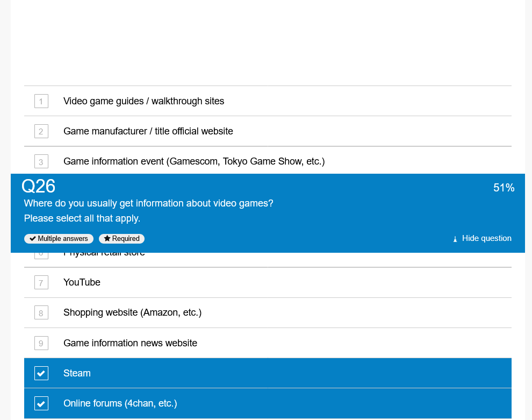The image size is (532, 420).
Task: Click 'Online forums (4chan, etc.)' label
Action: coord(120,403)
